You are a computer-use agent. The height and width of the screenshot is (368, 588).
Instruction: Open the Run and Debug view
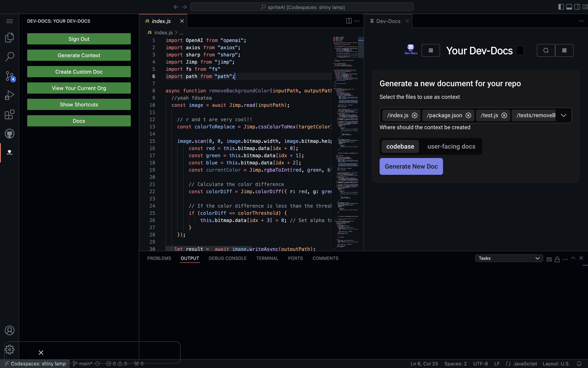click(9, 95)
